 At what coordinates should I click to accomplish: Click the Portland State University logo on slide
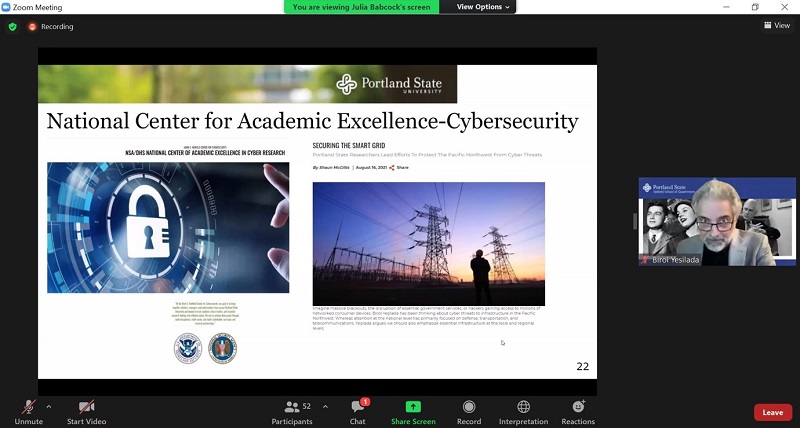tap(389, 84)
